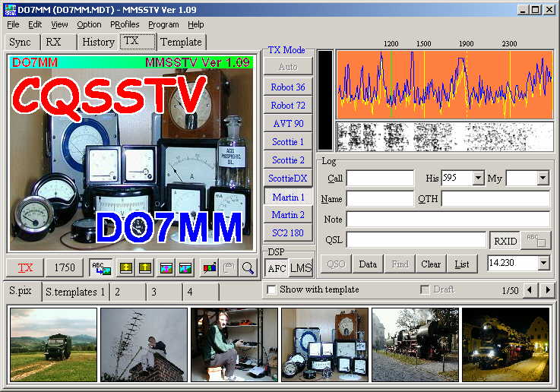Open the Program menu
560x392 pixels.
coord(163,24)
